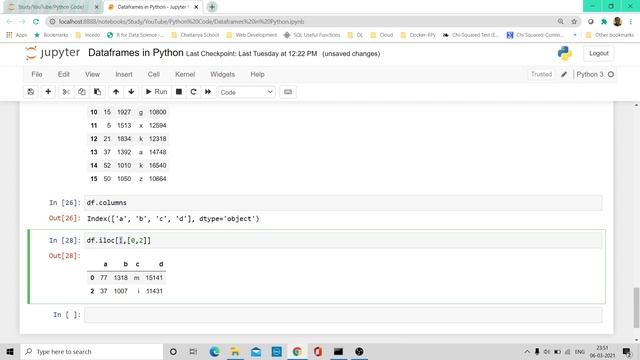640x360 pixels.
Task: Paste cells below icon
Action: 98,92
